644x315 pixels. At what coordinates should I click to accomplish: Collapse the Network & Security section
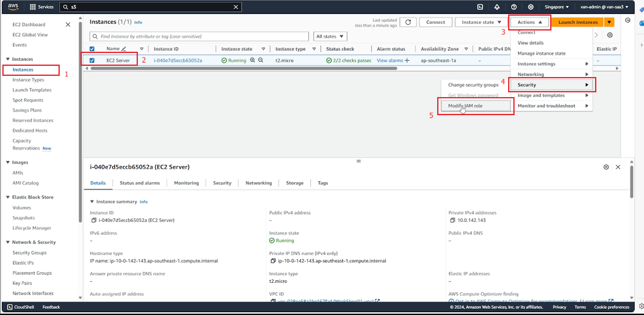coord(8,242)
